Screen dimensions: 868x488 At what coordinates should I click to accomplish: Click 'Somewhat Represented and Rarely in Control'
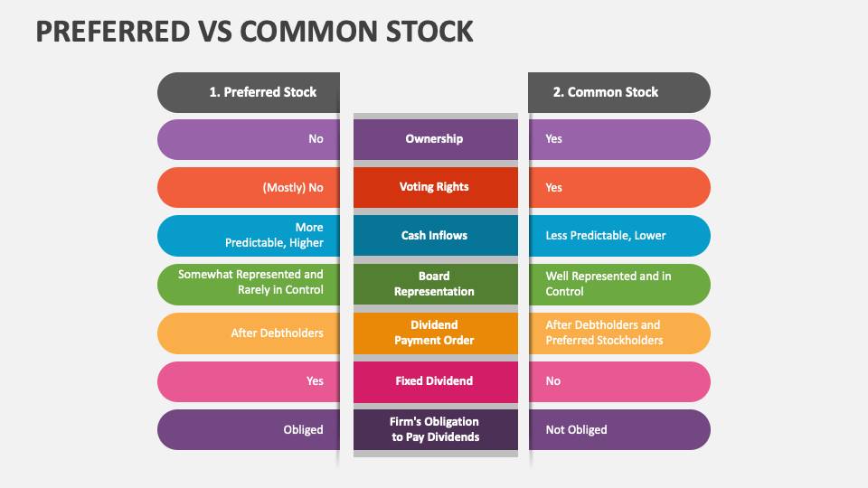249,285
